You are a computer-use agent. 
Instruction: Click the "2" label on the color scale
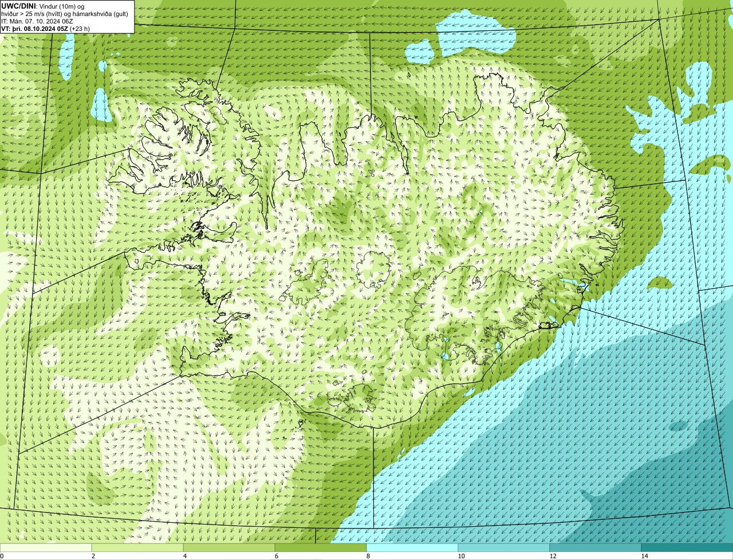93,556
